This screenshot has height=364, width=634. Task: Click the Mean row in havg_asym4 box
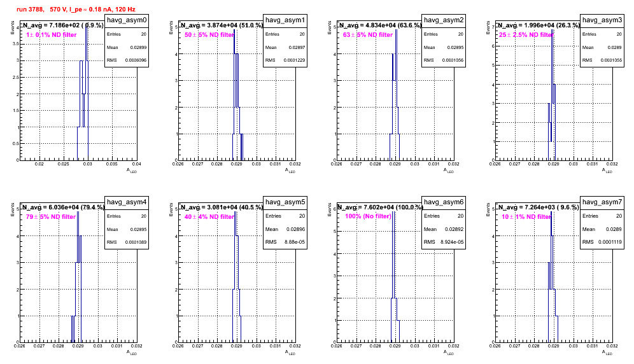pos(127,229)
